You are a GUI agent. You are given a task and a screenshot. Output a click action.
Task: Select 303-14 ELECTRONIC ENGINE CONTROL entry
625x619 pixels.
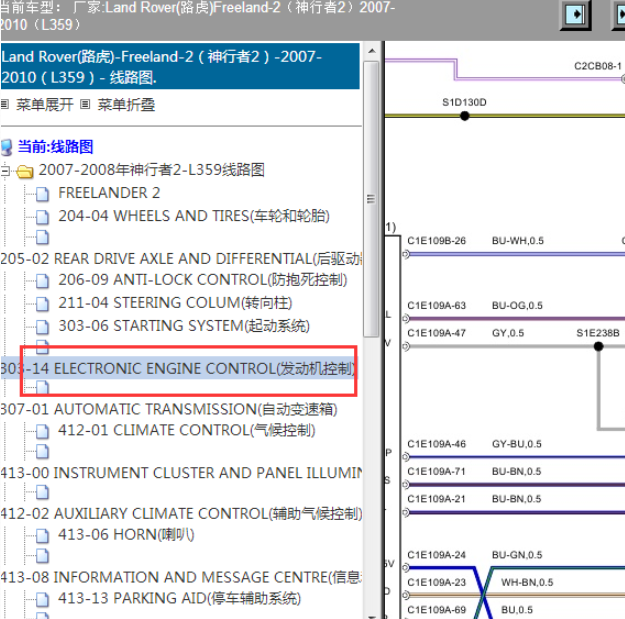178,369
